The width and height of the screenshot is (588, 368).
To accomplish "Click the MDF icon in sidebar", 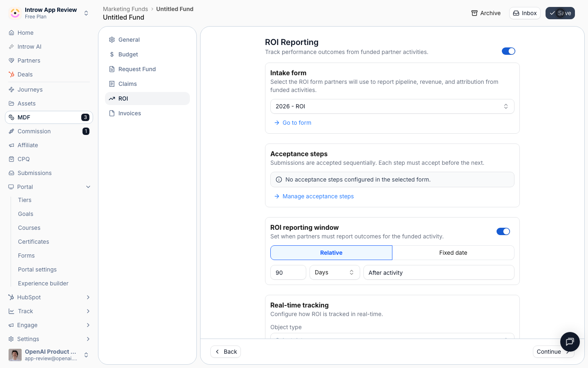I will [11, 117].
